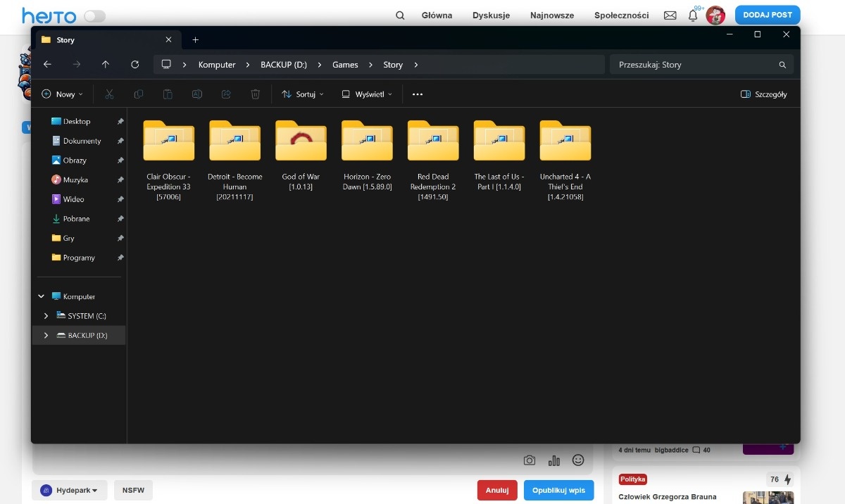Click the Opublikuj wpis button

coord(558,490)
